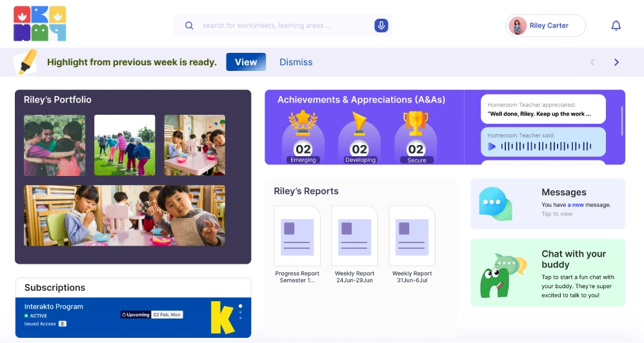This screenshot has width=644, height=343.
Task: Open the notifications bell
Action: click(x=616, y=26)
